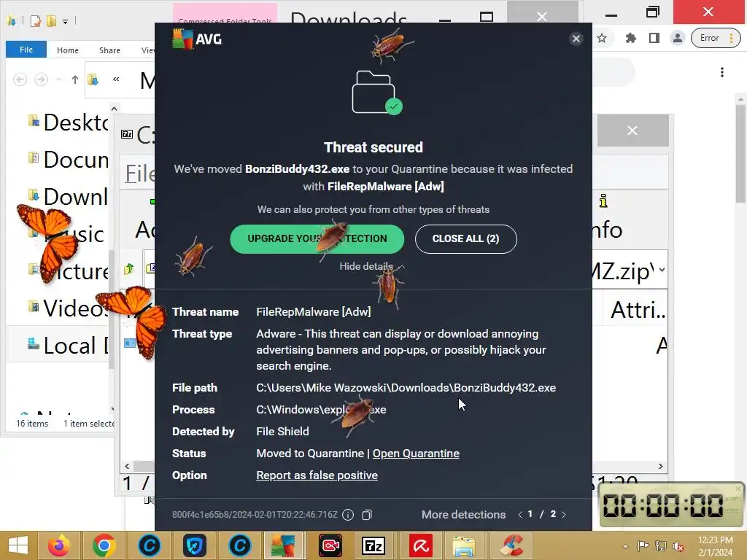Click 7-Zip up folder icon
This screenshot has width=747, height=560.
(x=128, y=269)
